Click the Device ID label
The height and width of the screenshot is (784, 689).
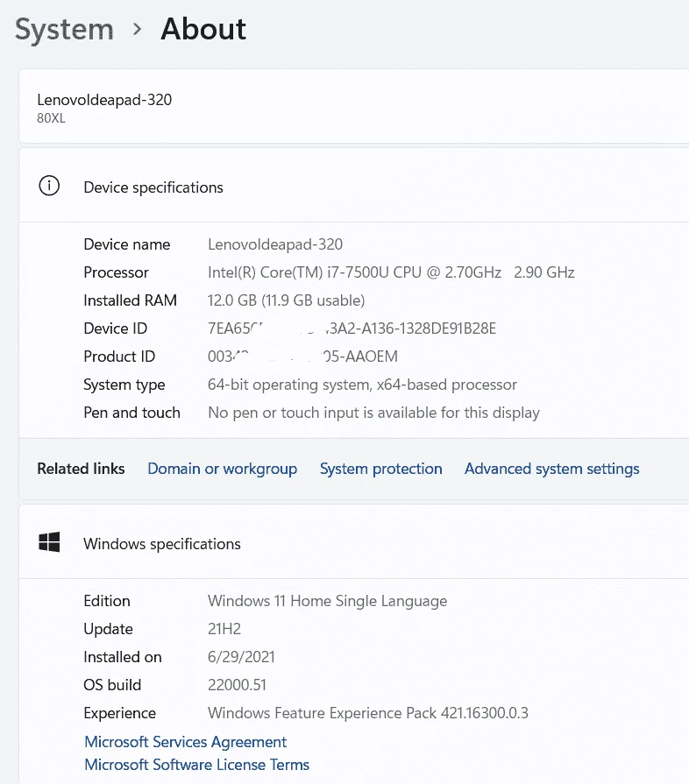[x=115, y=328]
